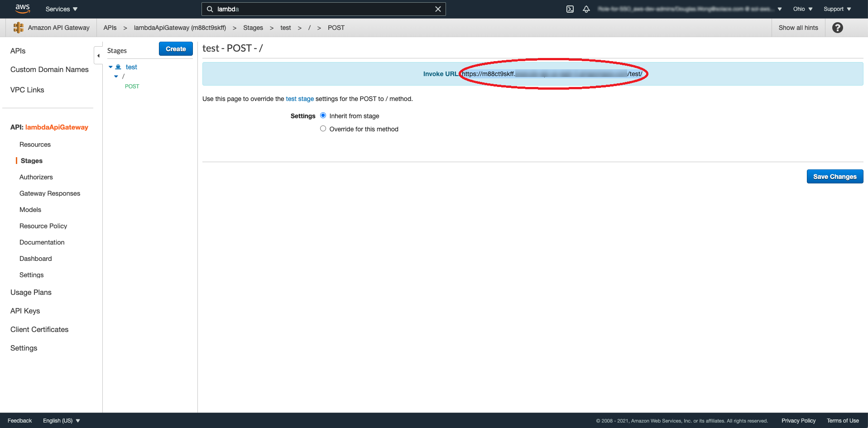Click the Save Changes button
868x428 pixels.
[834, 177]
